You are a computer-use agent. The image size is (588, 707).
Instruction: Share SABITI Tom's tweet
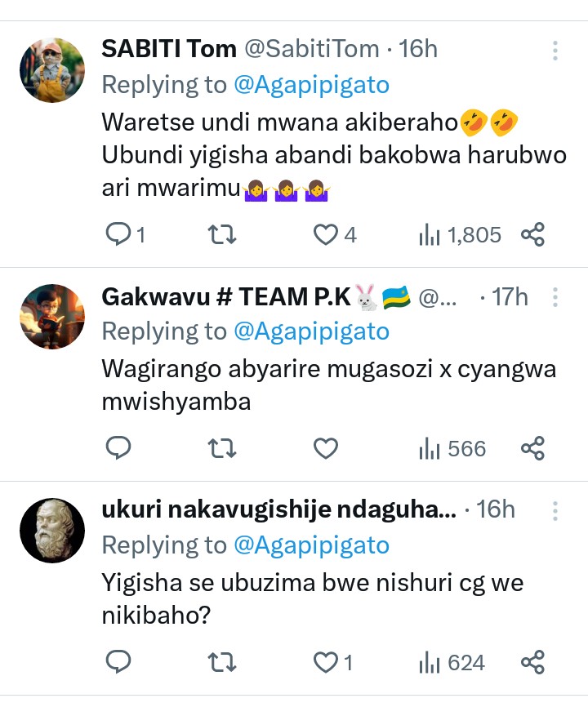[x=532, y=235]
